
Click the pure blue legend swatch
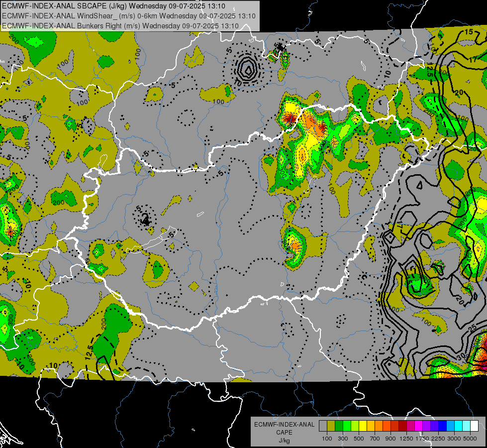click(x=443, y=426)
